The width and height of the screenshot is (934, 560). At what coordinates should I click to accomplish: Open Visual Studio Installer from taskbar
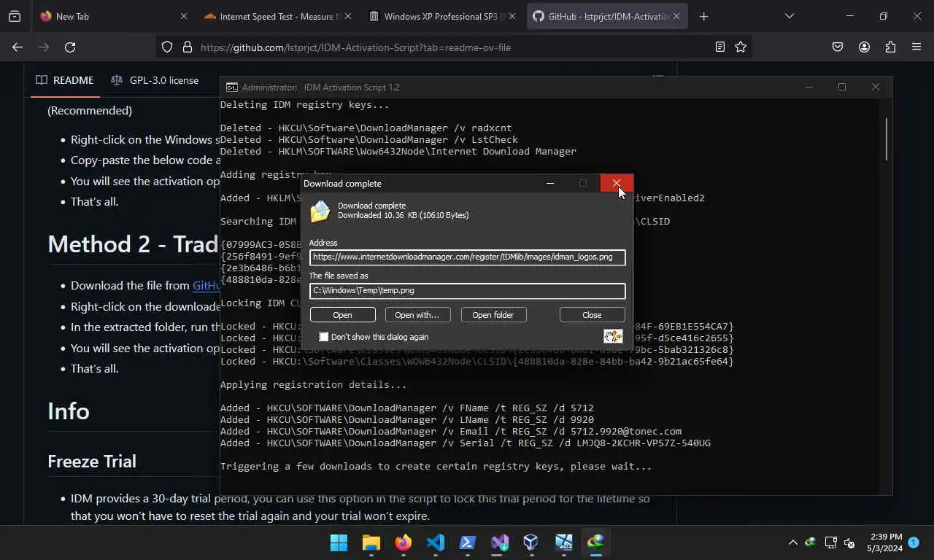(500, 542)
